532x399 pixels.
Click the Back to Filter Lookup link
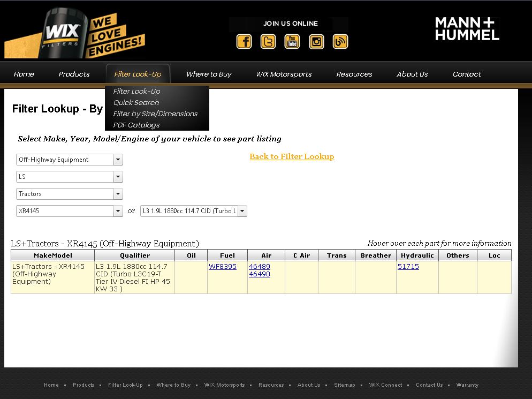click(292, 156)
